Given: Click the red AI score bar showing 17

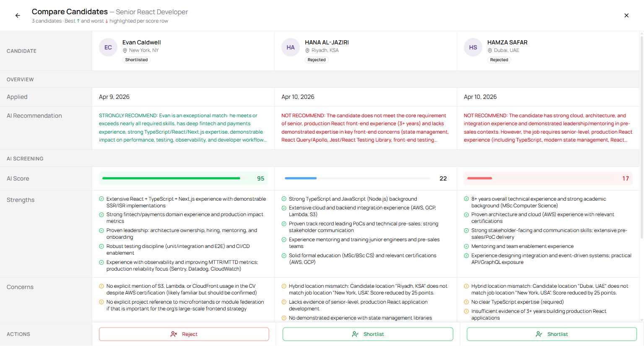Looking at the screenshot, I should point(479,178).
